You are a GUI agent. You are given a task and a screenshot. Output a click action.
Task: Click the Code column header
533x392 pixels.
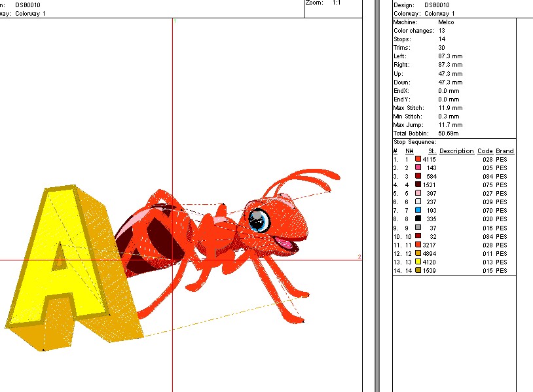pos(485,151)
